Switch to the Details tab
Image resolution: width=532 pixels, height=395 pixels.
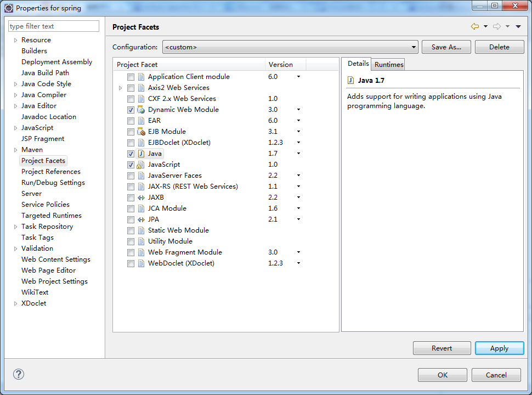[358, 64]
